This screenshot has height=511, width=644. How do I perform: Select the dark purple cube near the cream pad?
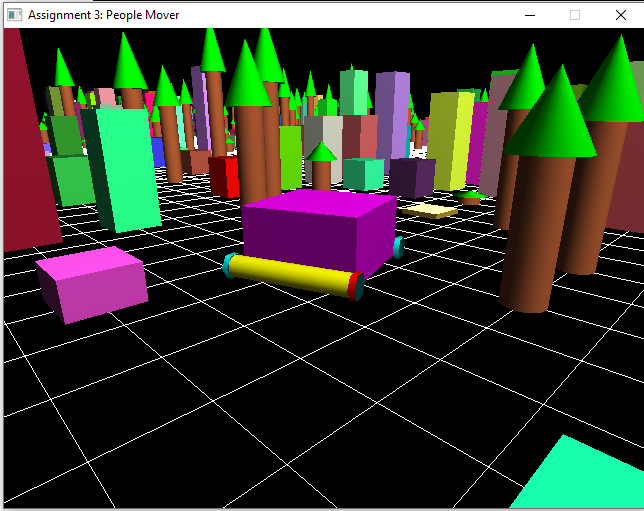411,178
